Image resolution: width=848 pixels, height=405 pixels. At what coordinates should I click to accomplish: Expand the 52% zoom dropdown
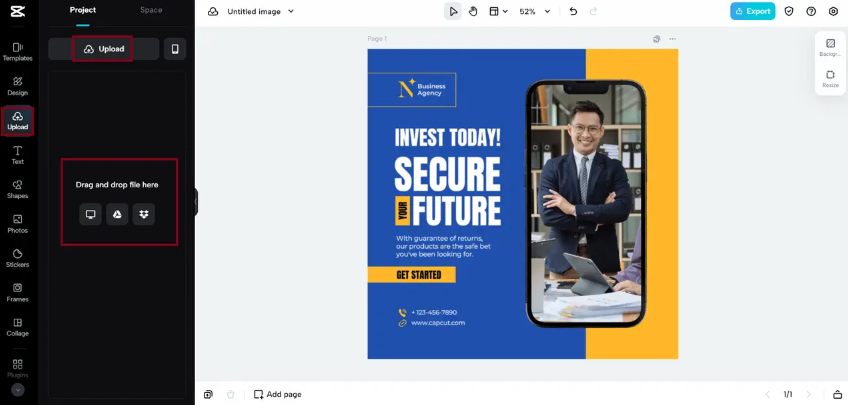[534, 11]
